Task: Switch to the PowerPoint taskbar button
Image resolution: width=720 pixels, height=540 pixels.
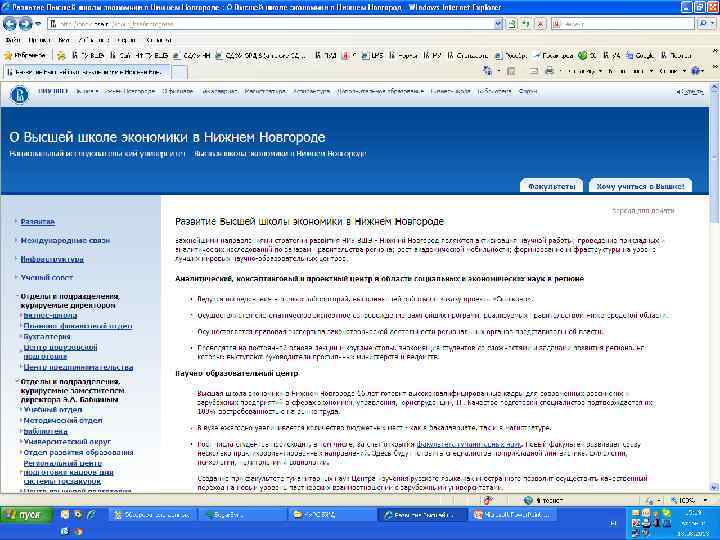Action: pos(512,515)
